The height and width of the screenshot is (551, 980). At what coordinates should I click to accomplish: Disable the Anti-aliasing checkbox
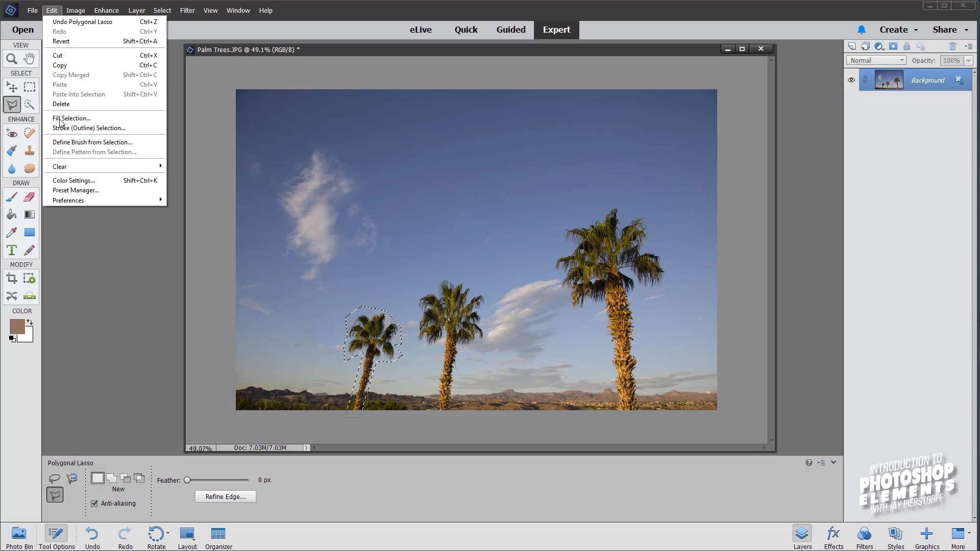94,504
